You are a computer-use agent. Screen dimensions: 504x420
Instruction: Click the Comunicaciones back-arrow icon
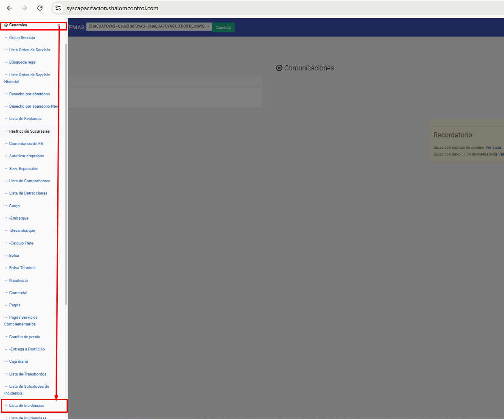pos(279,68)
